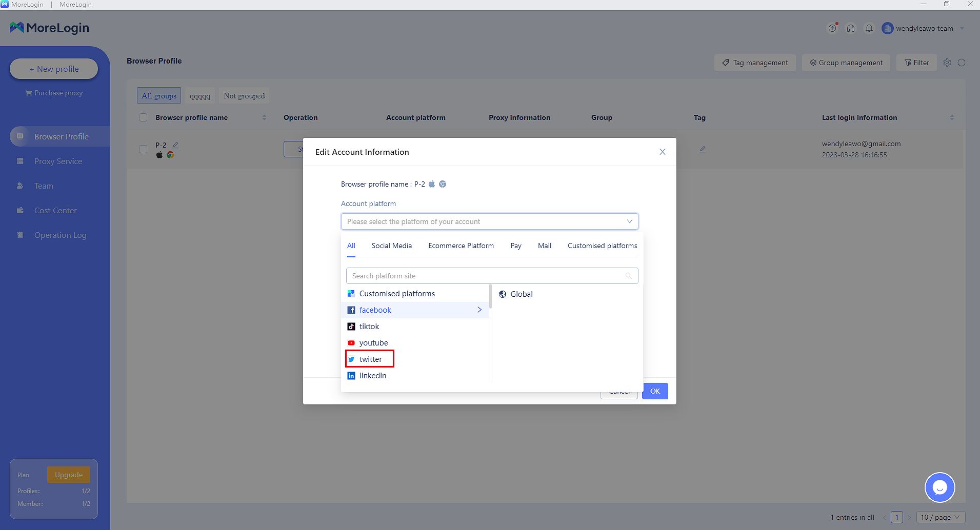This screenshot has width=980, height=530.
Task: Choose youtube from the platform list
Action: [415, 343]
